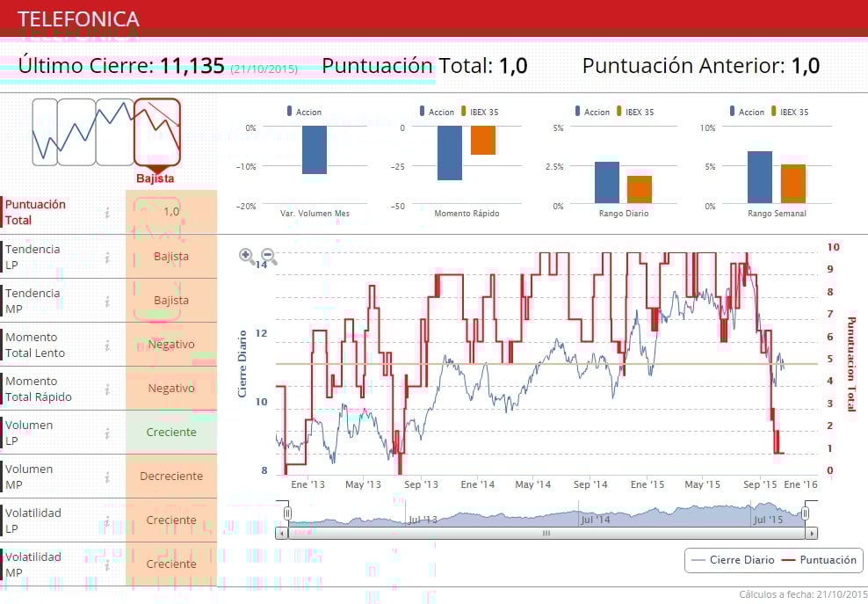Toggle IBEX 35 legend in Momento Rápido chart

pyautogui.click(x=480, y=112)
